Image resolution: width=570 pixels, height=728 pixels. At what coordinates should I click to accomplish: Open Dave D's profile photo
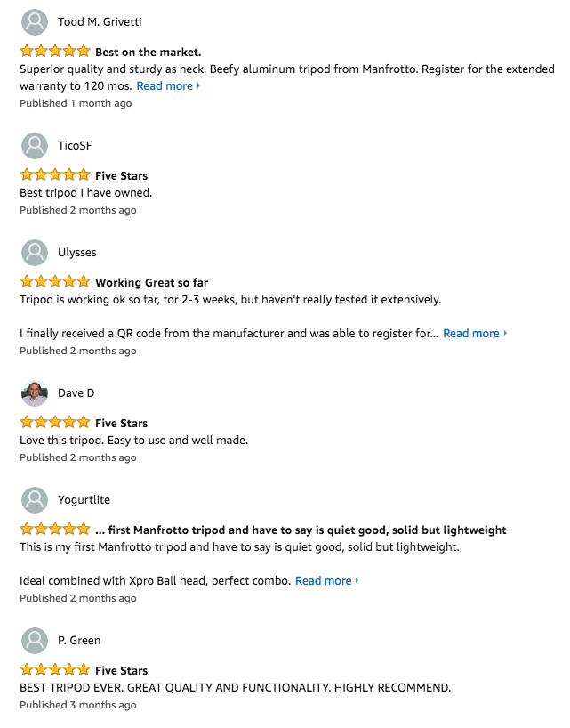[x=35, y=393]
